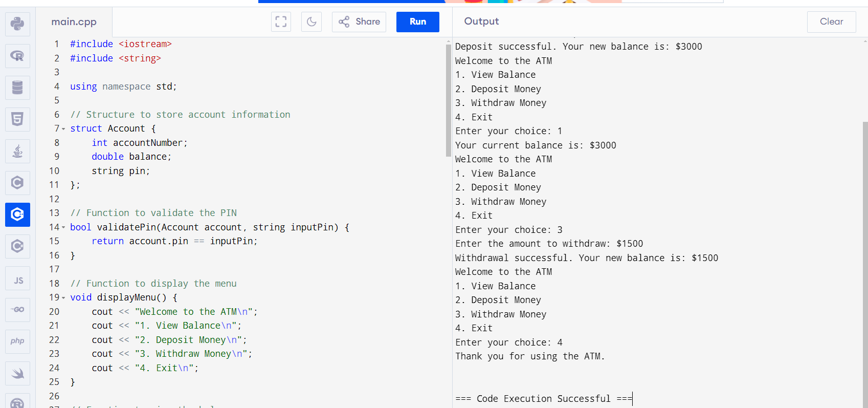
Task: Click the 'double balance;' declaration
Action: pos(131,157)
